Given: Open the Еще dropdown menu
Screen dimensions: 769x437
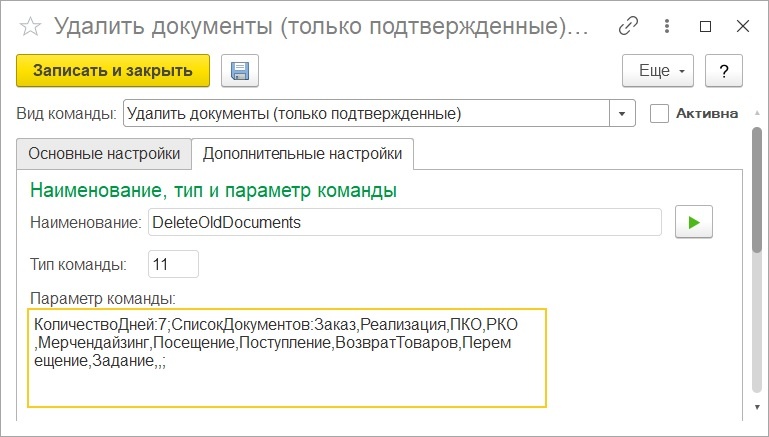Looking at the screenshot, I should click(658, 71).
